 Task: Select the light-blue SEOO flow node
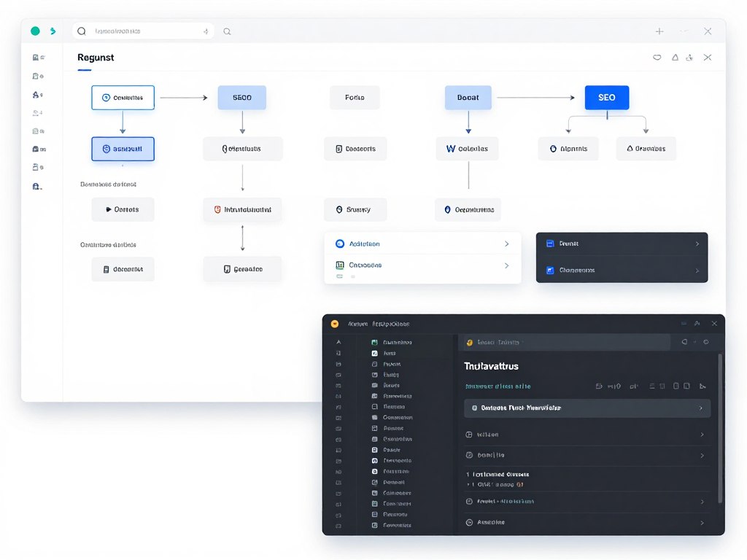(x=242, y=98)
